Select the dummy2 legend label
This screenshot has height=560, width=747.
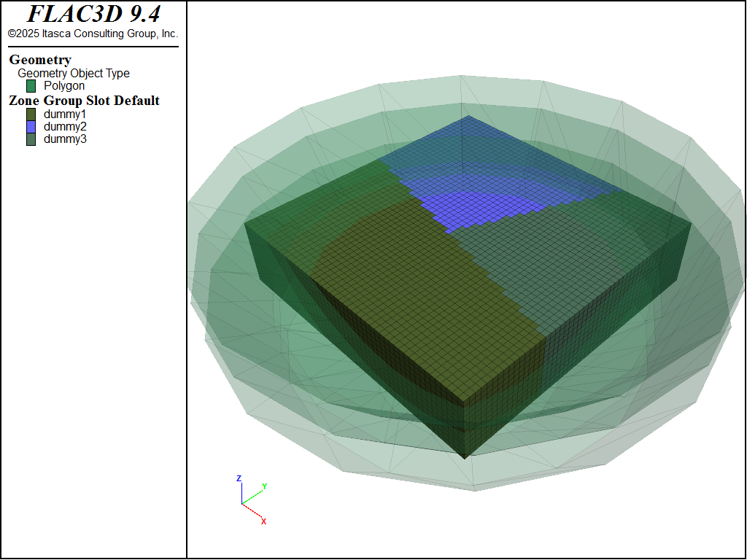65,127
